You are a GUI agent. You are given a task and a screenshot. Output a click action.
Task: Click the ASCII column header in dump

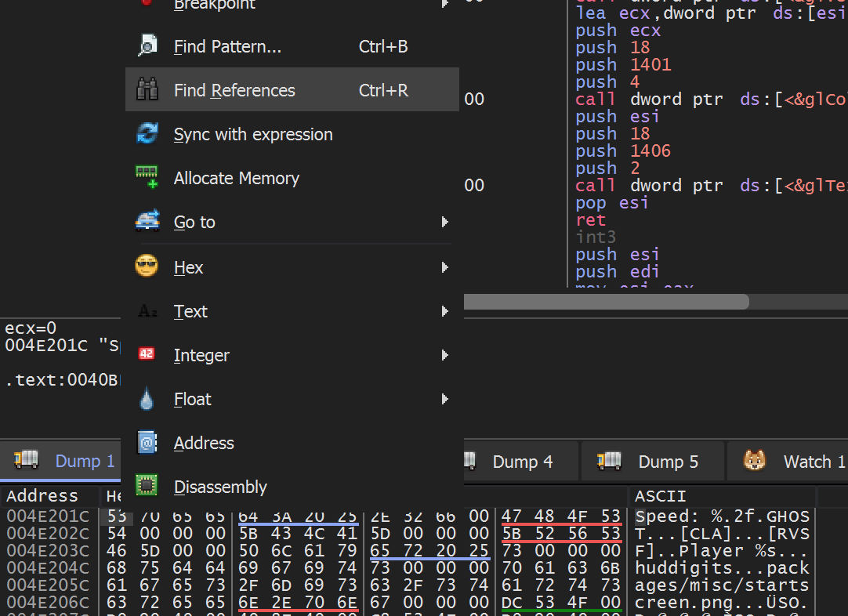point(722,496)
